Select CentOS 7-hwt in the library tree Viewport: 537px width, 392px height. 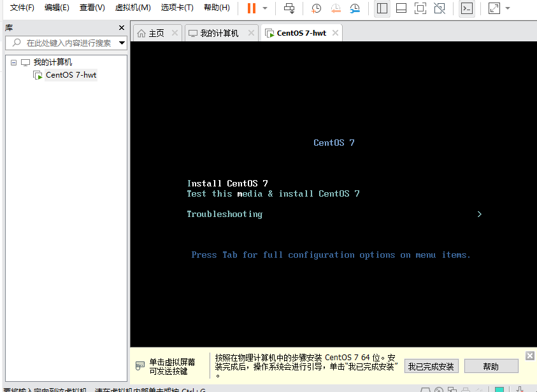coord(71,75)
